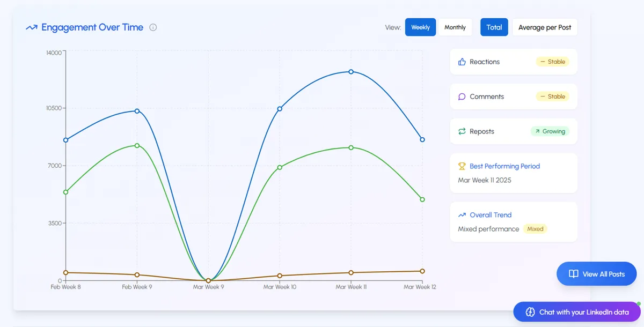Select the Total metrics option
Screen dimensions: 644x327
494,27
